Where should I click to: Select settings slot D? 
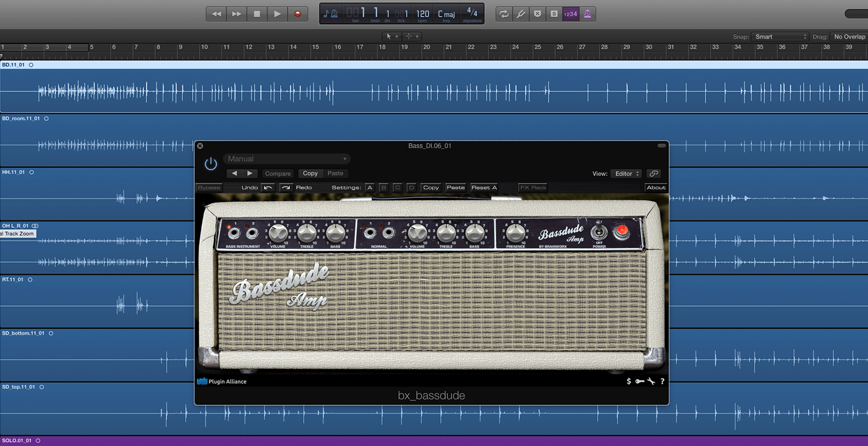(411, 187)
